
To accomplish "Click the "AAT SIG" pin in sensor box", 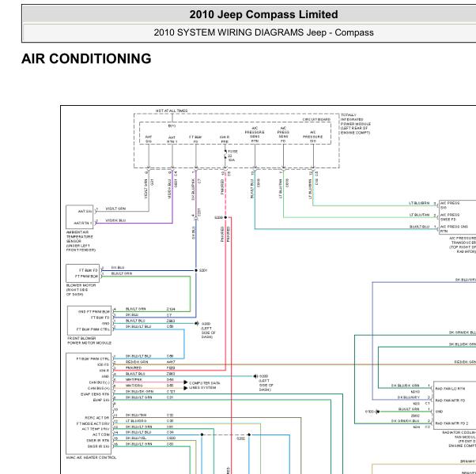I will 85,211.
